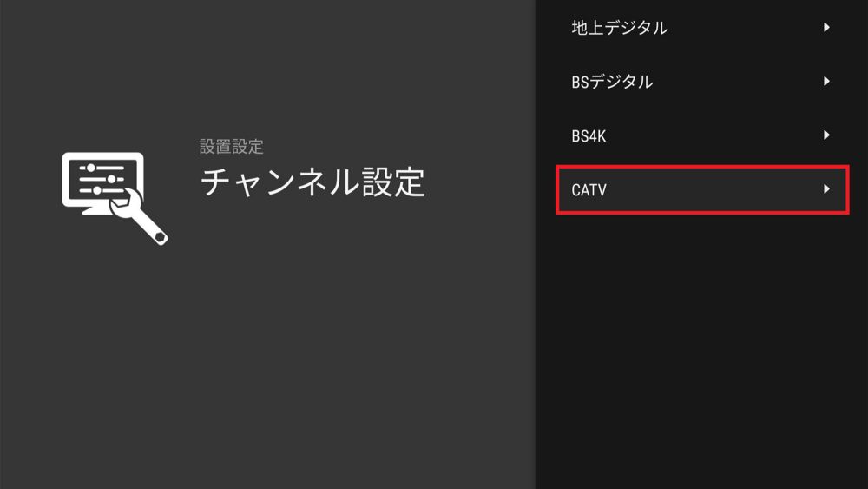The width and height of the screenshot is (868, 489).
Task: Open the highlighted CATV entry
Action: [702, 189]
